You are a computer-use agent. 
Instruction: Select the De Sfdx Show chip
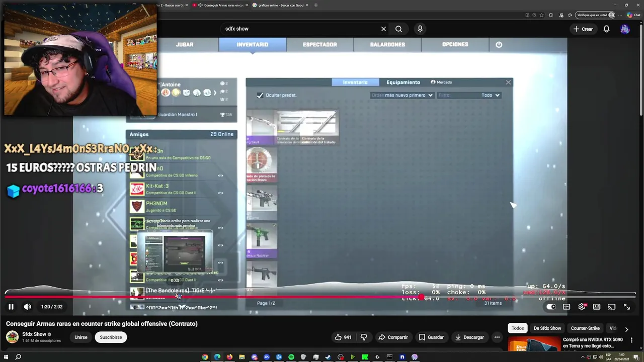pos(547,328)
